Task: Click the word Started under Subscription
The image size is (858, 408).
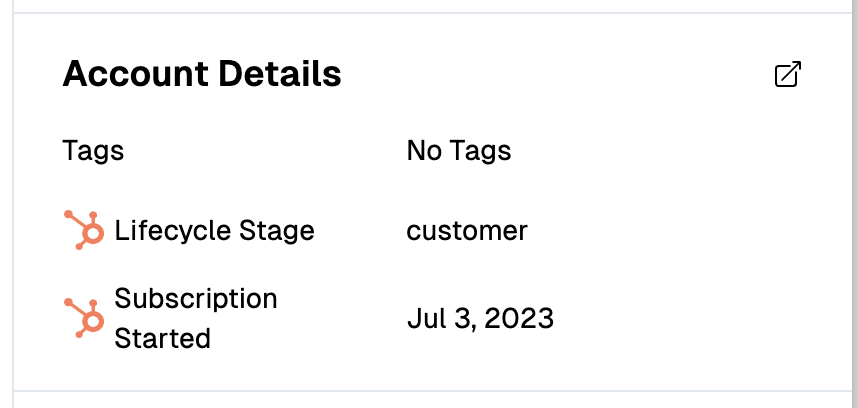Action: (162, 338)
